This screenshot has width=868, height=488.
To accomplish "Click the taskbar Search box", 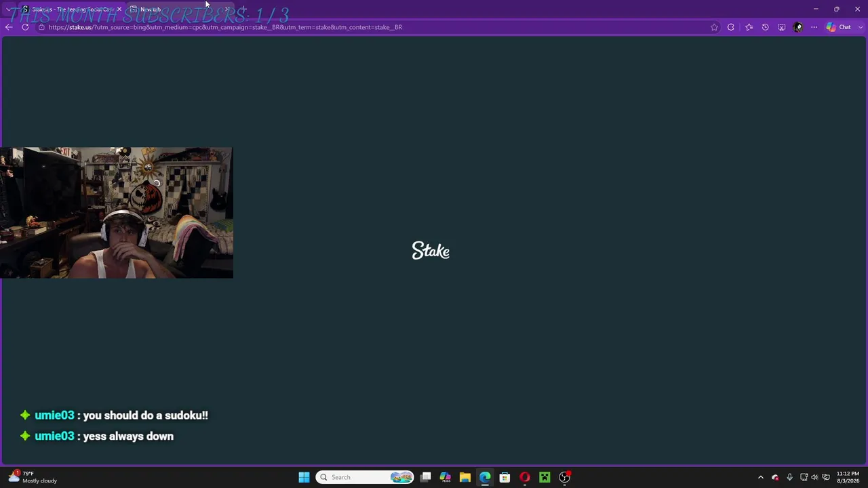I will pos(365,477).
